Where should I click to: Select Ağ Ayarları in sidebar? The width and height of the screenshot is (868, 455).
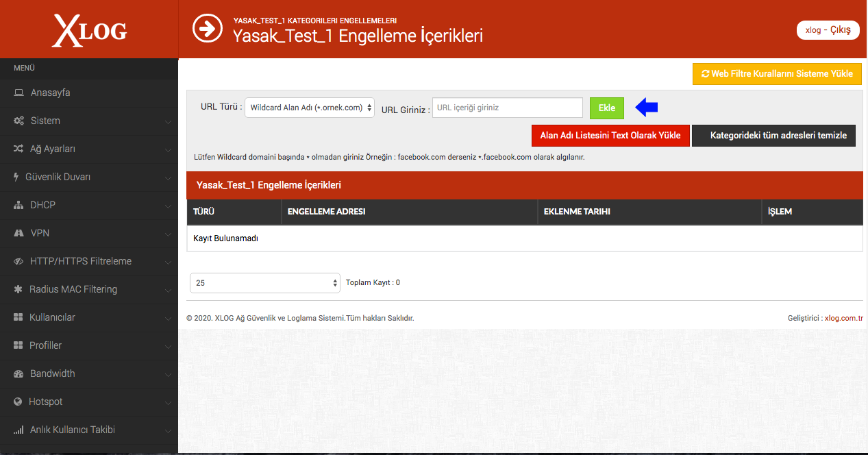[89, 149]
